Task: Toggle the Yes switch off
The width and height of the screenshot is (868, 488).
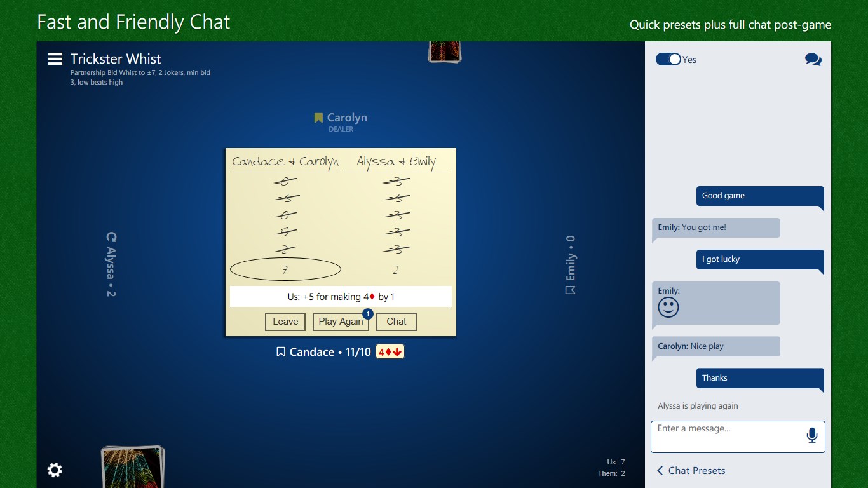Action: tap(668, 59)
